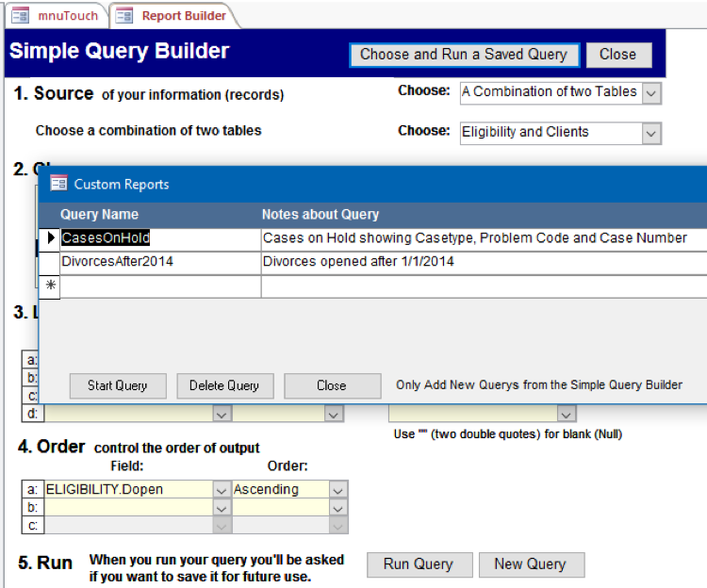Select the Report Builder tab
This screenshot has height=588, width=707.
coord(173,15)
